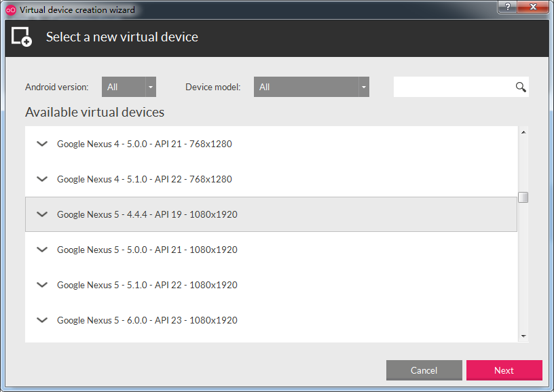The height and width of the screenshot is (392, 554).
Task: Click the magnifying glass search icon
Action: [x=521, y=87]
